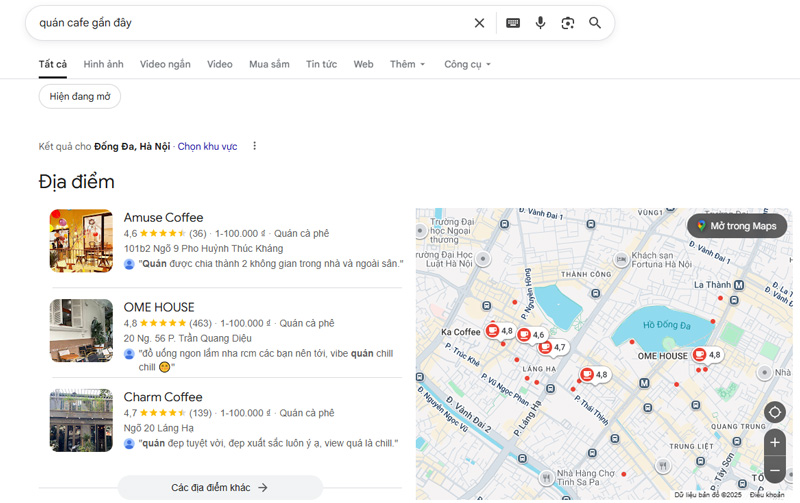Go to the Tin tức tab
This screenshot has height=503, width=800.
321,64
